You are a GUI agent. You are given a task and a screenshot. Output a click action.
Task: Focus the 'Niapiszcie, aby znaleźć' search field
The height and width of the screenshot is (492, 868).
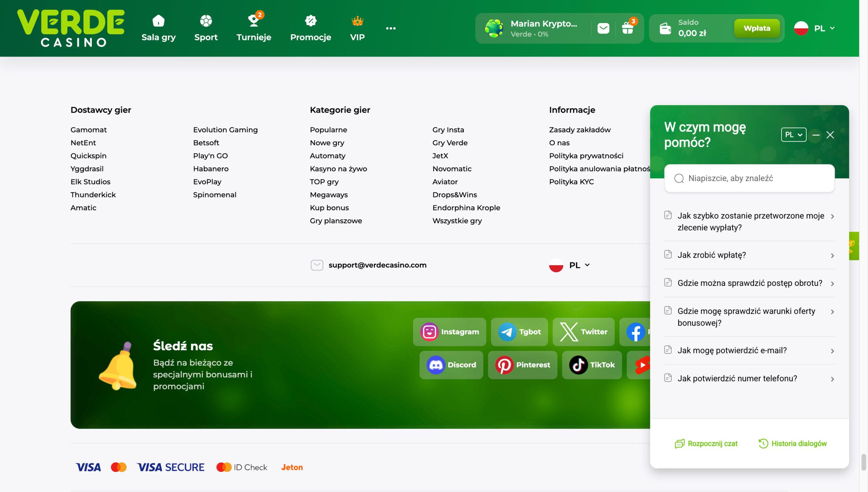tap(749, 178)
